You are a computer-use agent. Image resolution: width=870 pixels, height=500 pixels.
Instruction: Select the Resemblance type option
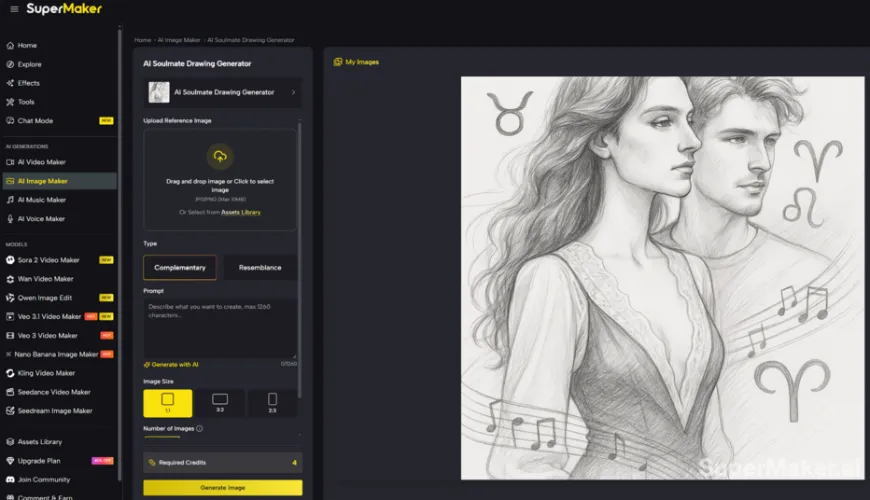pyautogui.click(x=260, y=267)
